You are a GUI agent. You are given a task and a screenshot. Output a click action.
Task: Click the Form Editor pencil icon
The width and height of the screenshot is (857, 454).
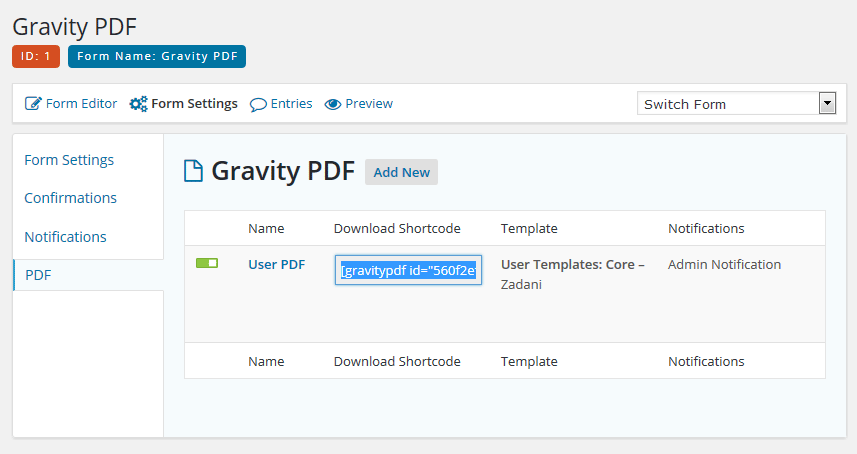(33, 103)
